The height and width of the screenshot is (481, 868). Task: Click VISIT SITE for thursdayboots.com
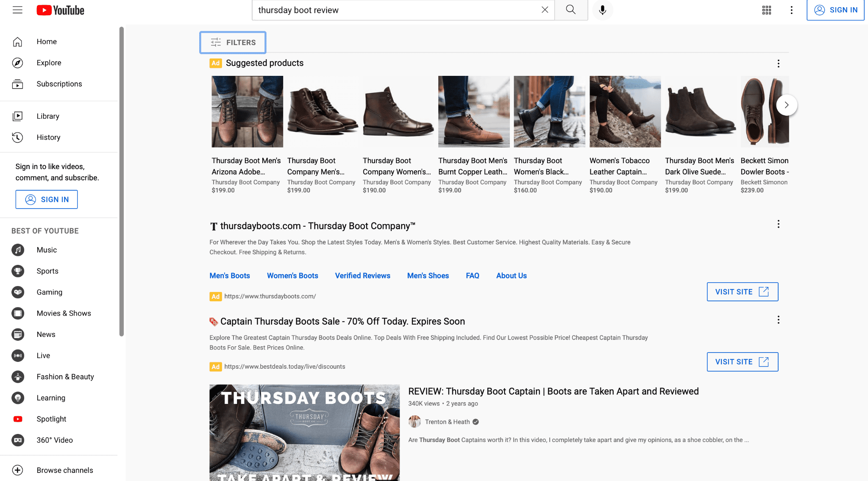coord(743,292)
